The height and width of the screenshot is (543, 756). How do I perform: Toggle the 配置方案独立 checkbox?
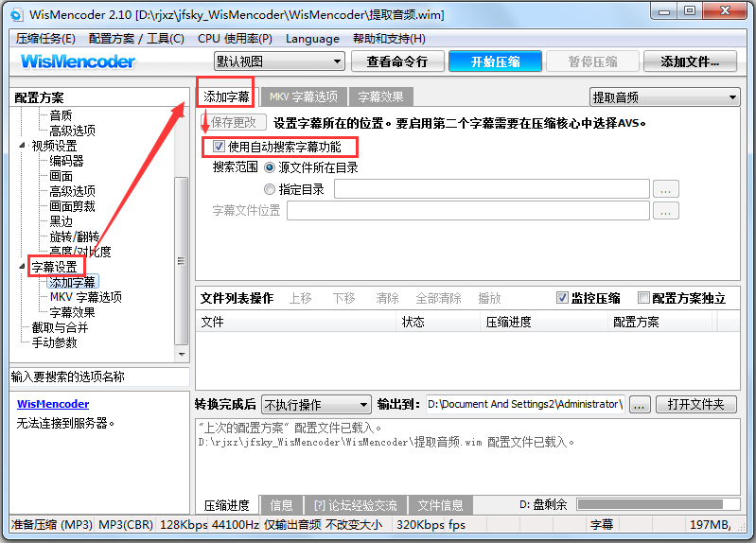click(642, 298)
